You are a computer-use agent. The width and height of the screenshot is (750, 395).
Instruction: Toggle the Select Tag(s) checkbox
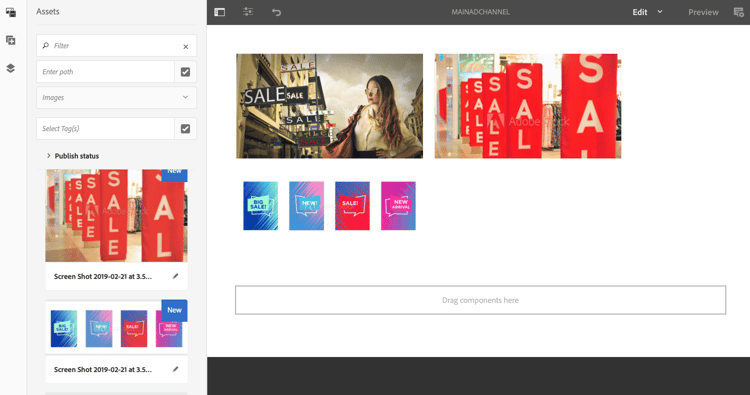click(186, 129)
